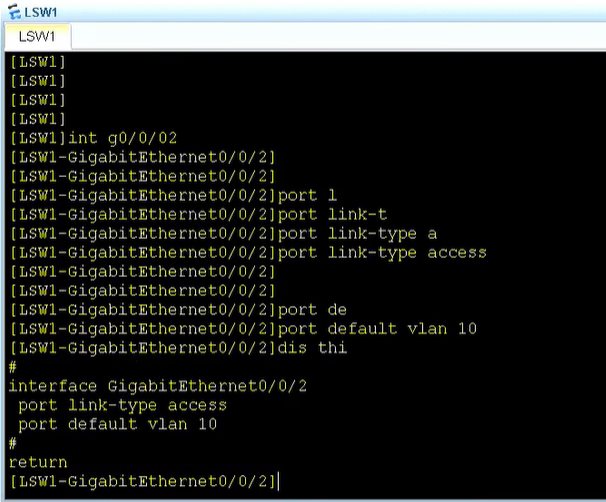This screenshot has height=502, width=606.
Task: Select the LSW1 tab
Action: point(37,36)
